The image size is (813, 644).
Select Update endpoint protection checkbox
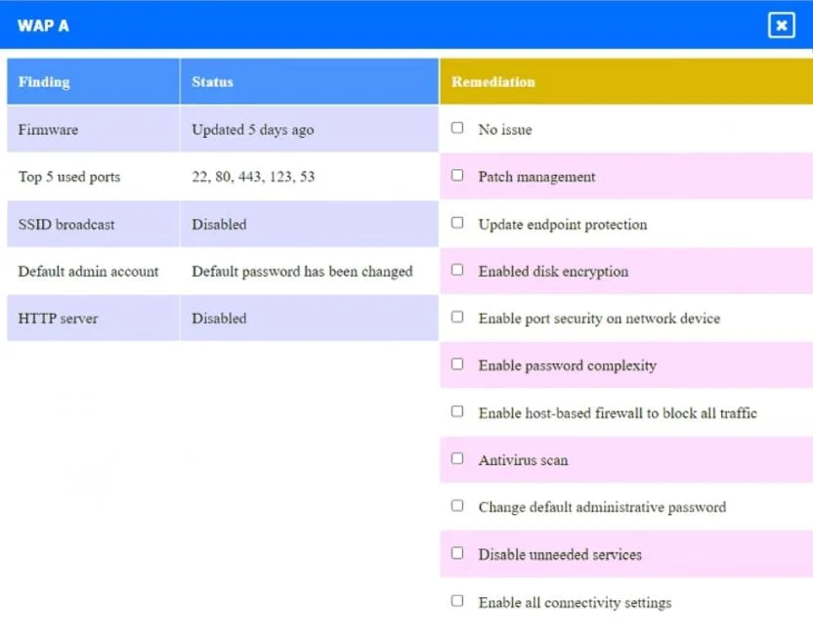[x=456, y=223]
